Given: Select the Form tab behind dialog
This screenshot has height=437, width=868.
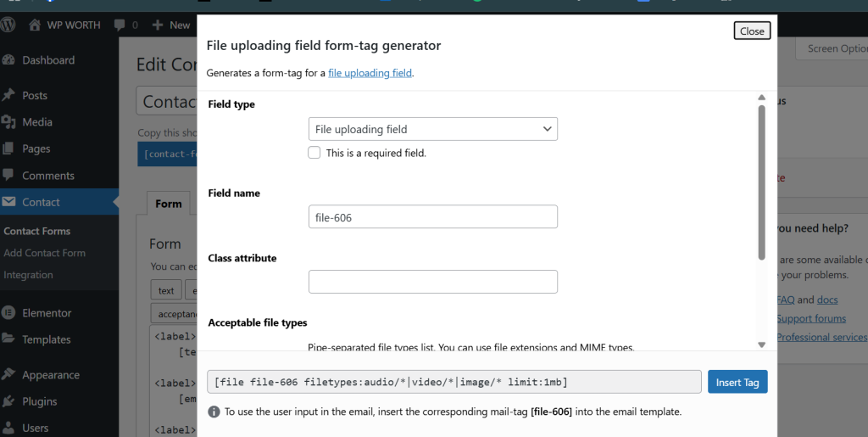Looking at the screenshot, I should (169, 204).
